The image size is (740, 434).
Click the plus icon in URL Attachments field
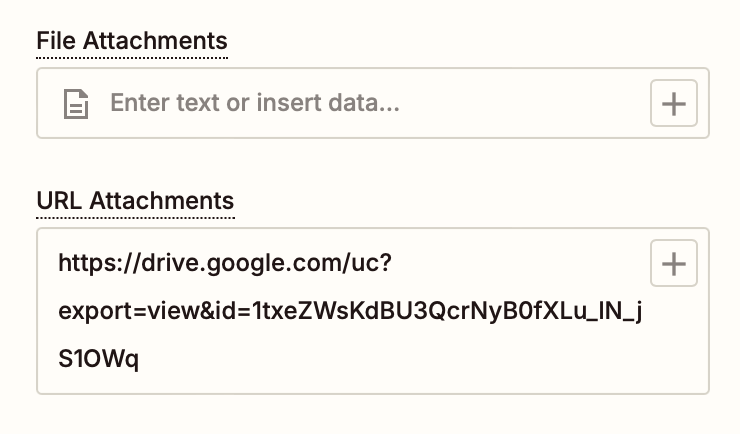(674, 264)
